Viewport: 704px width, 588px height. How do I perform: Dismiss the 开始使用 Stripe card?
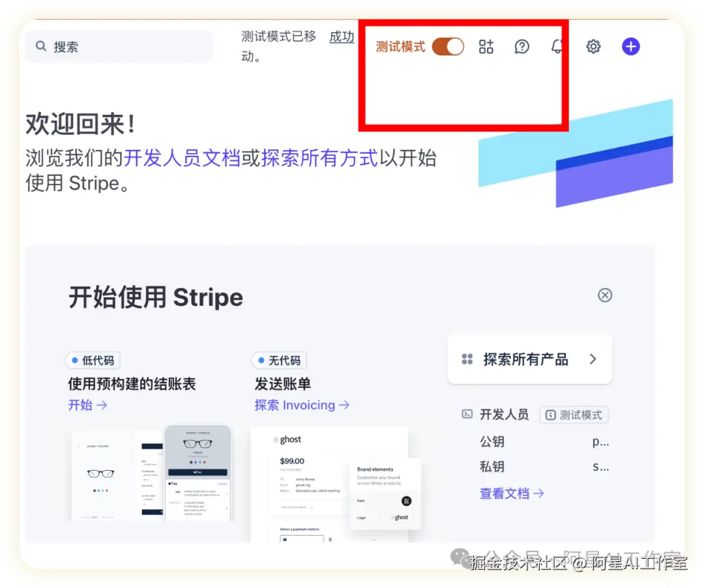tap(605, 295)
